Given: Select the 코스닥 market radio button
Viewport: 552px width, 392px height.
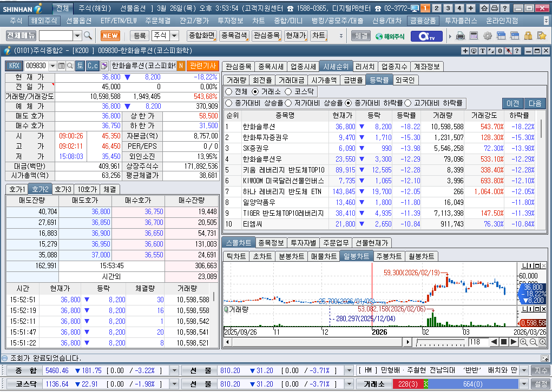Looking at the screenshot, I should click(x=288, y=92).
